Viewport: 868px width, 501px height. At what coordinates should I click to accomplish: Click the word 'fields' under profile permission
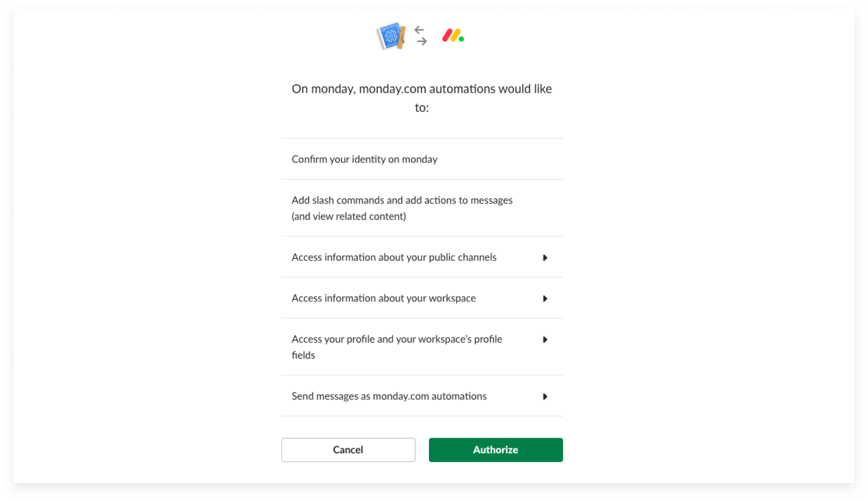303,355
